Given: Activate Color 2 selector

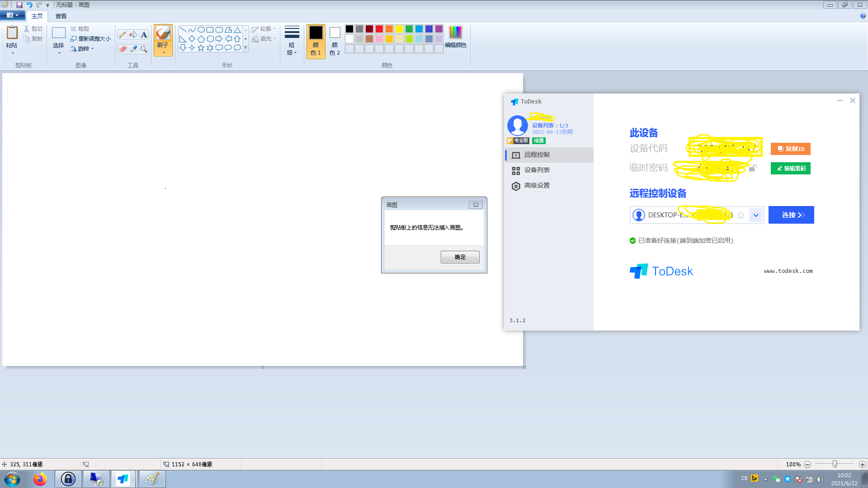Looking at the screenshot, I should [335, 41].
